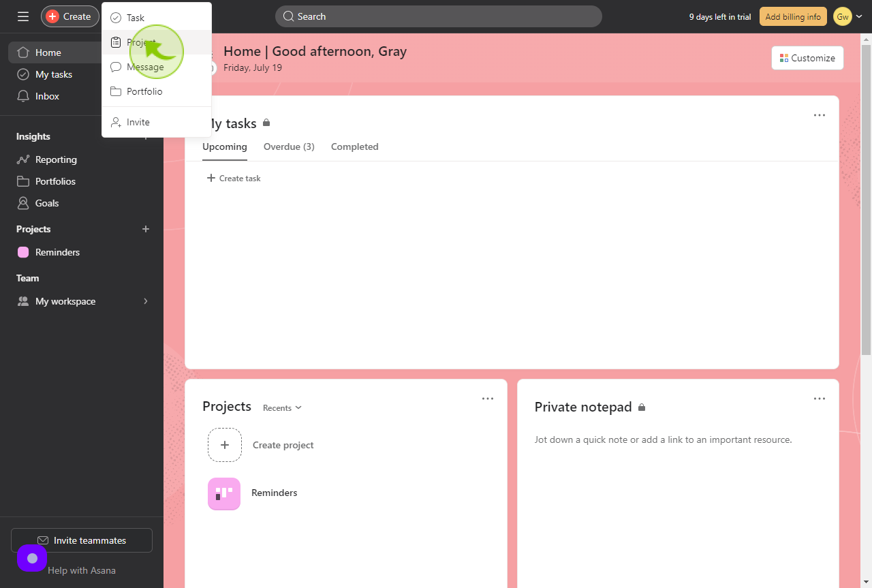The image size is (872, 588).
Task: Open My workspace in the sidebar
Action: pyautogui.click(x=82, y=301)
